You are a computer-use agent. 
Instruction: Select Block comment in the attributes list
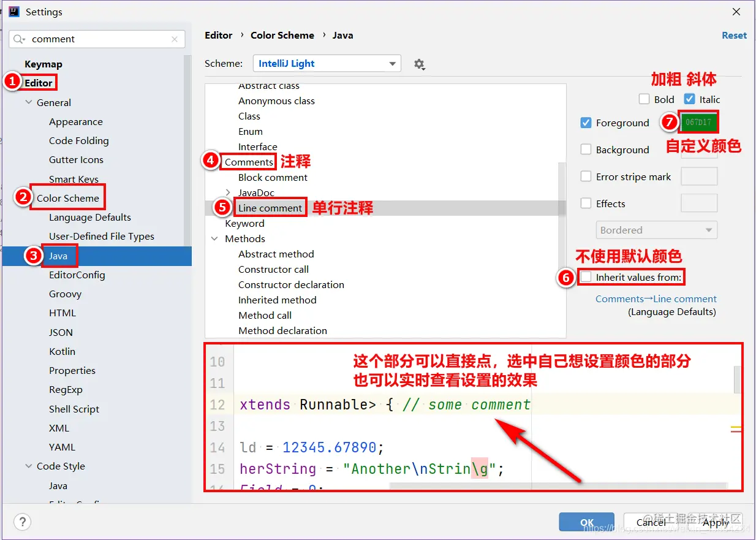[x=273, y=177]
